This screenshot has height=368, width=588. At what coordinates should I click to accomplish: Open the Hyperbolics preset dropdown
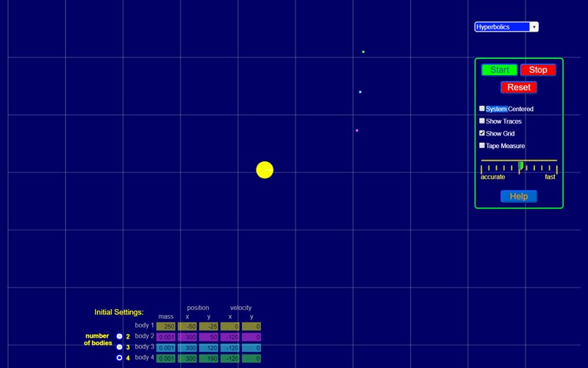(x=506, y=27)
